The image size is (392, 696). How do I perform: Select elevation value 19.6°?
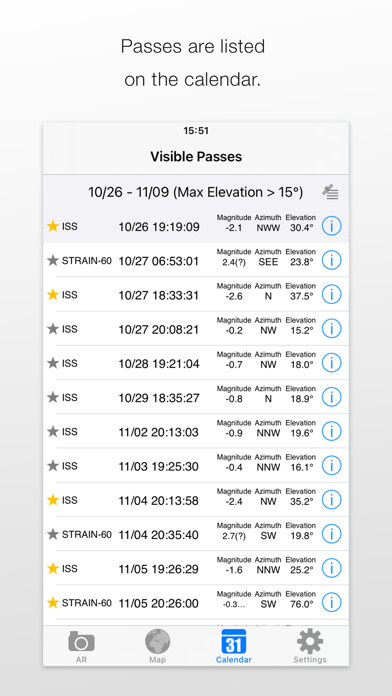[301, 433]
